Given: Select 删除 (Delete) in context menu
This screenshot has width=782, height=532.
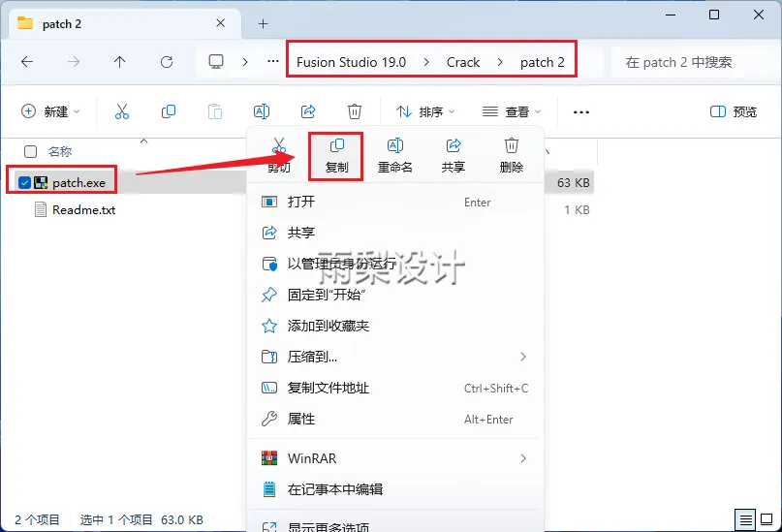Looking at the screenshot, I should (x=512, y=156).
